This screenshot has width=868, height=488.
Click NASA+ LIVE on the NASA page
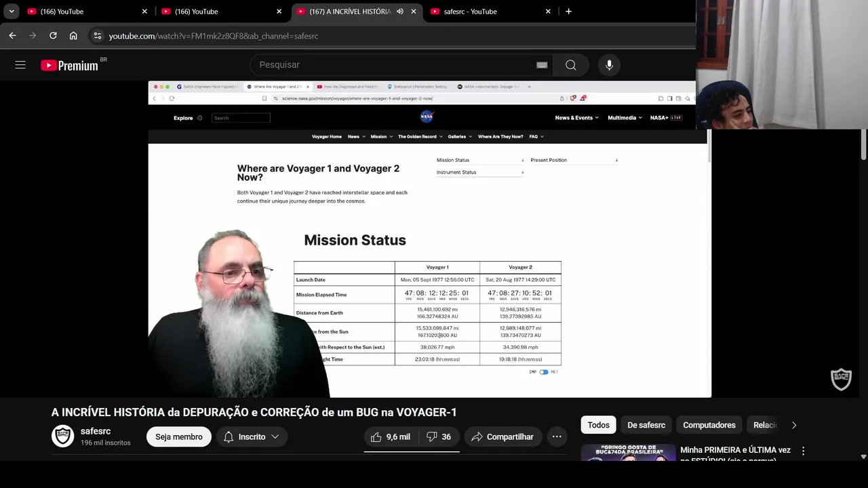click(666, 118)
